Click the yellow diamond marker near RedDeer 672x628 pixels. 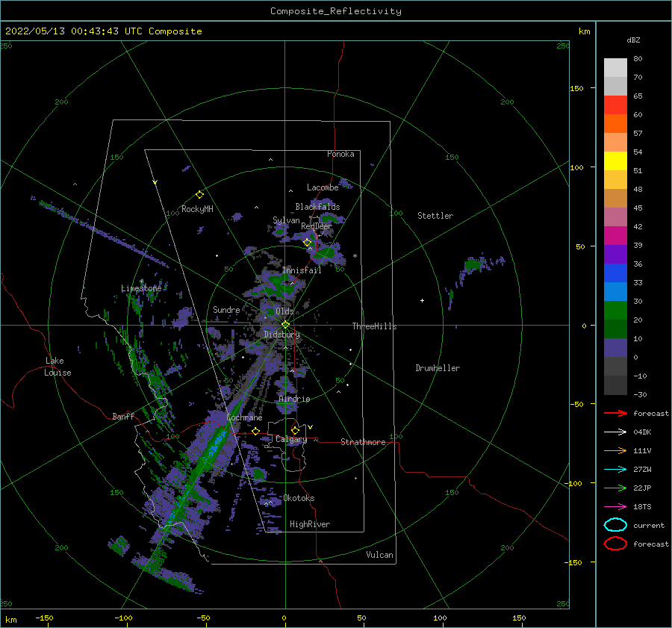pyautogui.click(x=308, y=243)
